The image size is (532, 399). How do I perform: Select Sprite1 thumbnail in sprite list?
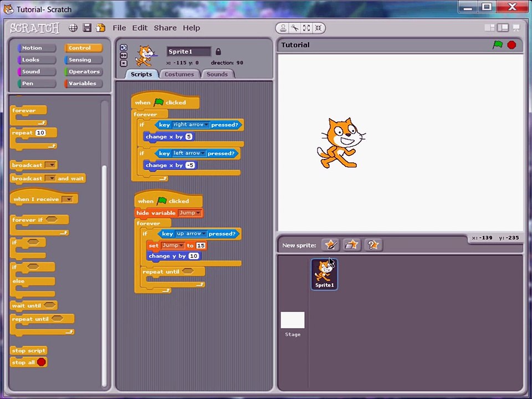point(324,274)
